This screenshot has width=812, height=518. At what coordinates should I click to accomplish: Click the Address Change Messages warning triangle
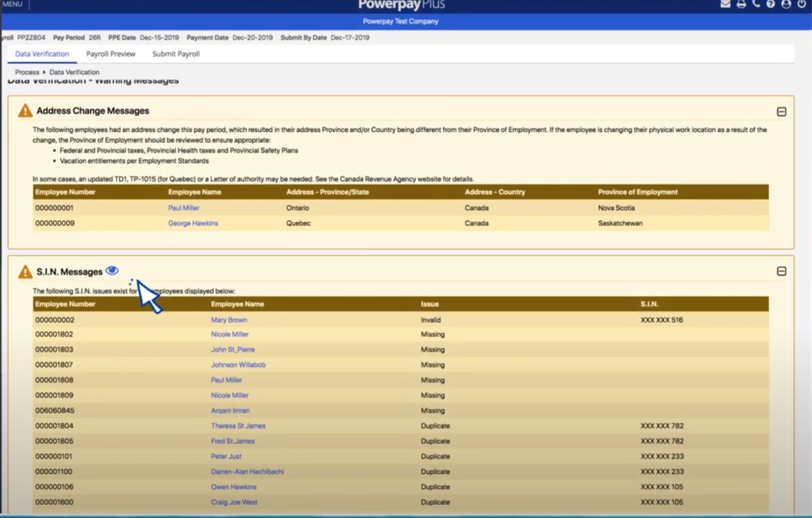pos(25,110)
